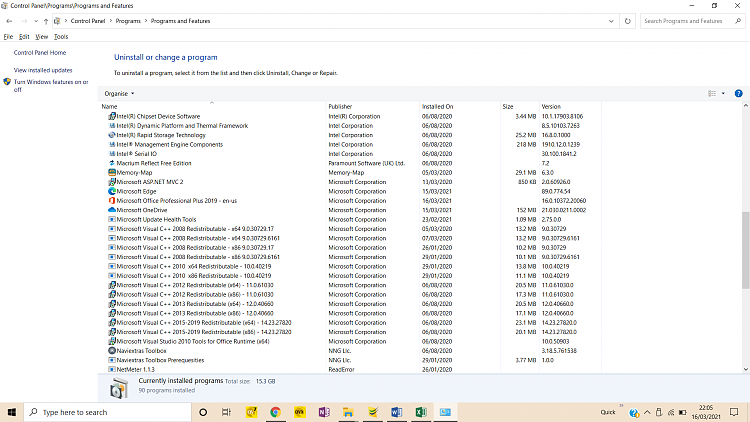The image size is (750, 422).
Task: Expand the view options dropdown arrow
Action: (x=723, y=93)
